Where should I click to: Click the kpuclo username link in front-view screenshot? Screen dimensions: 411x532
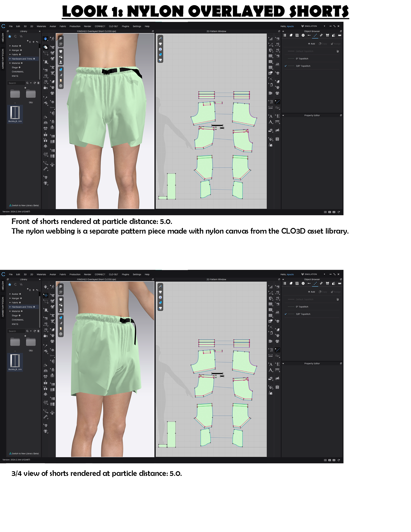click(x=290, y=26)
